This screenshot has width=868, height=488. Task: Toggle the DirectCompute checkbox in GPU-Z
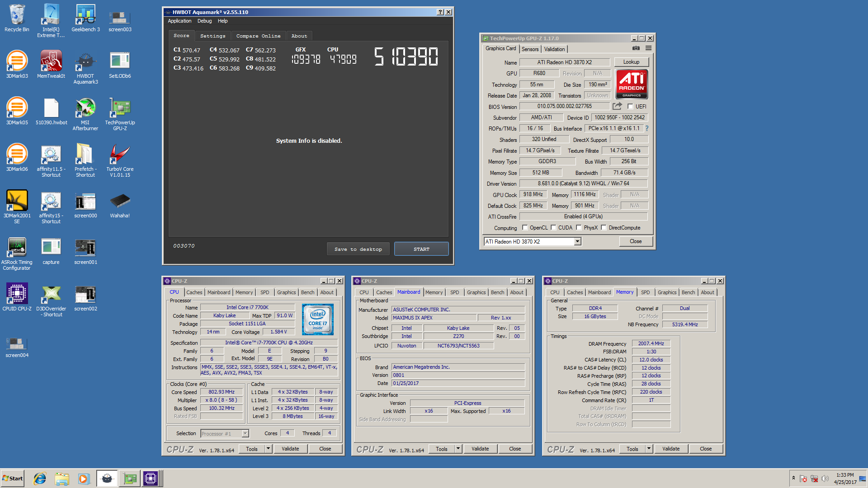tap(604, 228)
